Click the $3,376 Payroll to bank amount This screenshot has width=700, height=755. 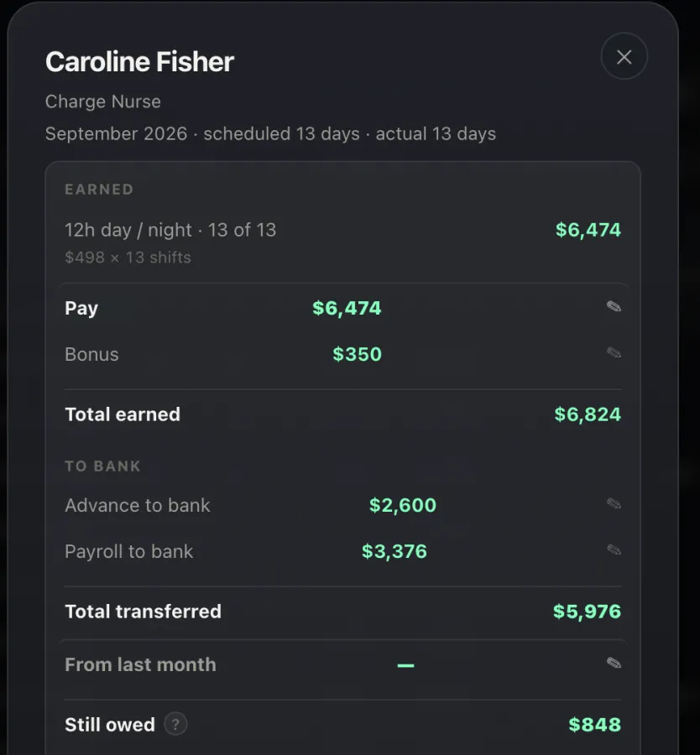394,551
